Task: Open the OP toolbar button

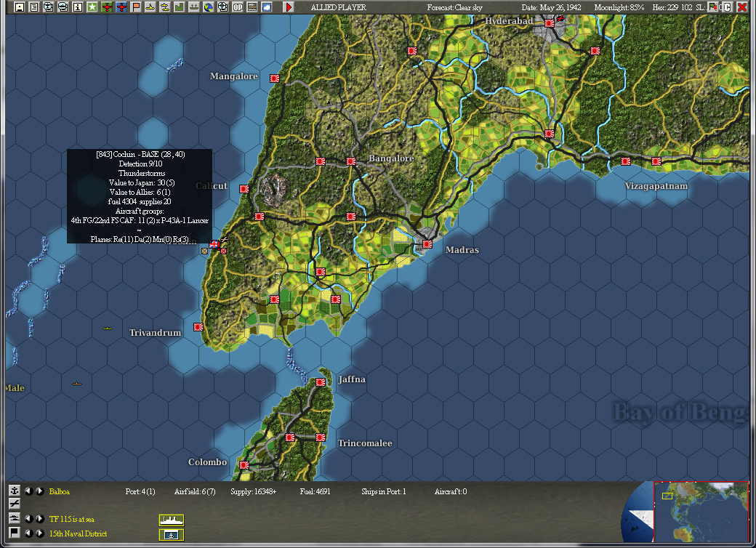Action: click(237, 7)
